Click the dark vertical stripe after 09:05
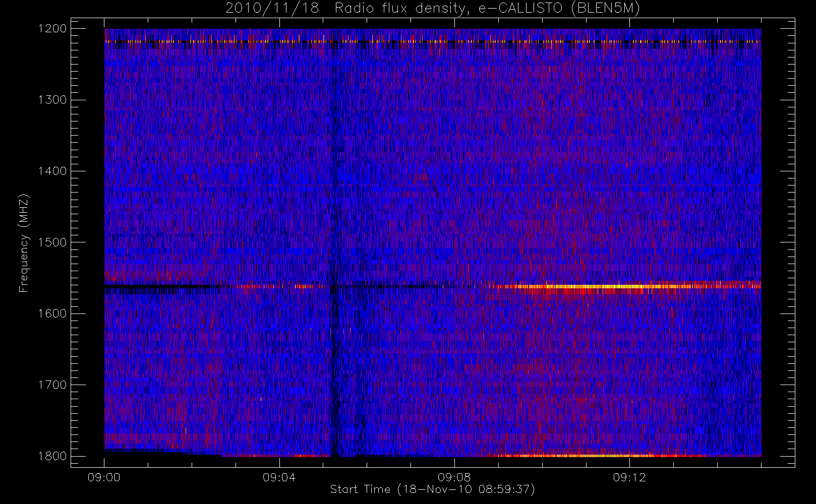 click(334, 242)
